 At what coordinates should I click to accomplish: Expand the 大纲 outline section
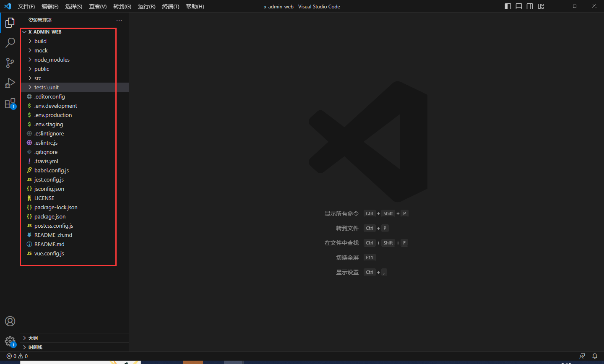tap(75, 338)
